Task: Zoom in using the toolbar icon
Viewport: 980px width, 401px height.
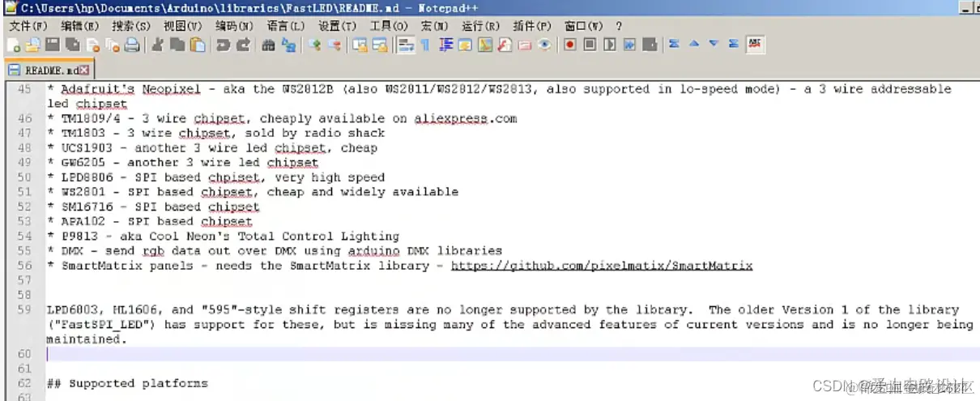Action: pos(313,45)
